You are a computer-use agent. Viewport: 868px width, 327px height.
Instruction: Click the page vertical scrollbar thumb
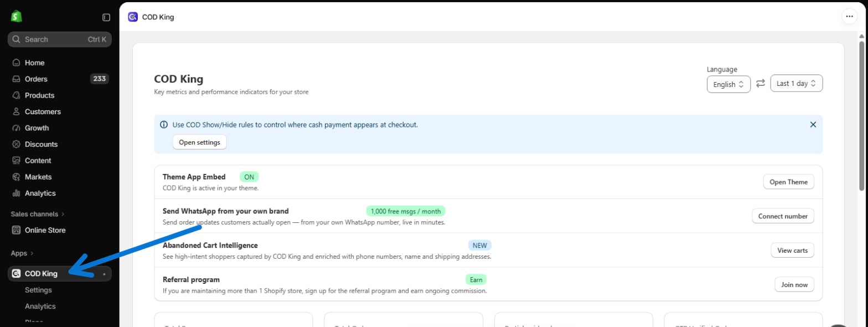click(x=861, y=115)
